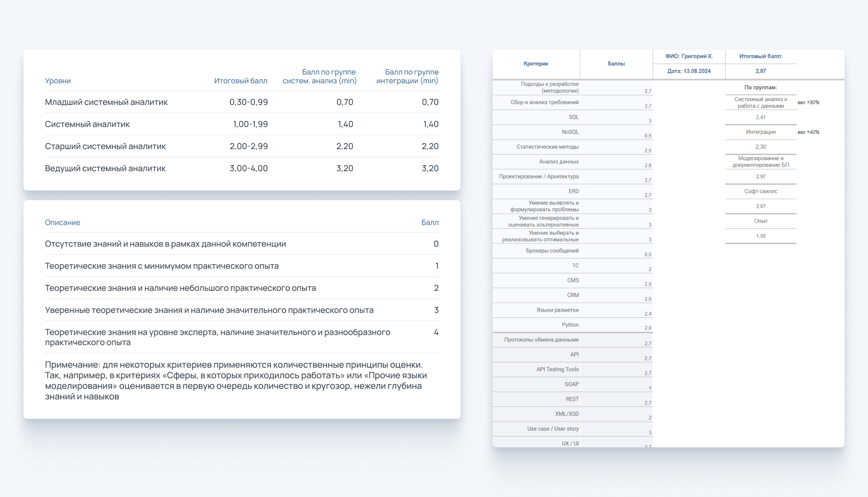Click 'Статистические методы' criterion
This screenshot has height=497, width=868.
(547, 147)
